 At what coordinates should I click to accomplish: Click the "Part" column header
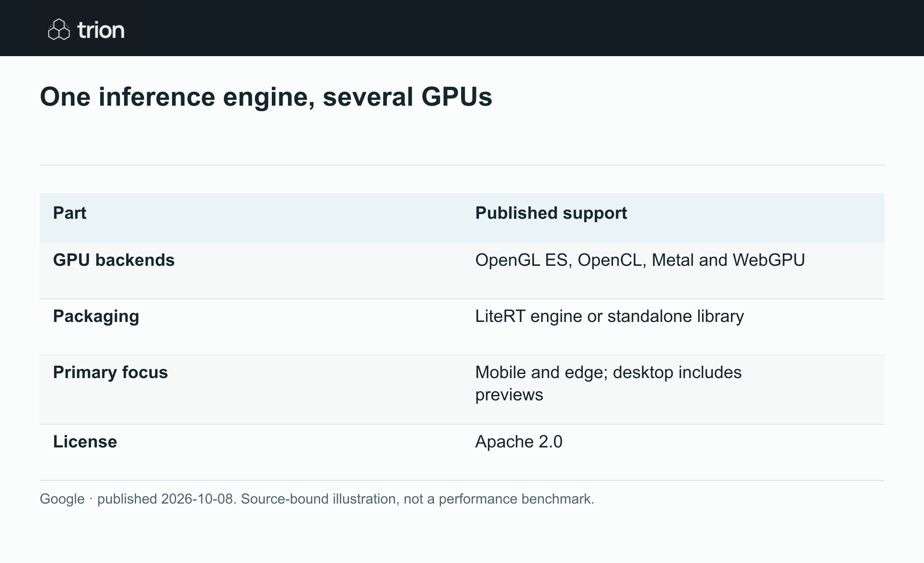point(70,213)
